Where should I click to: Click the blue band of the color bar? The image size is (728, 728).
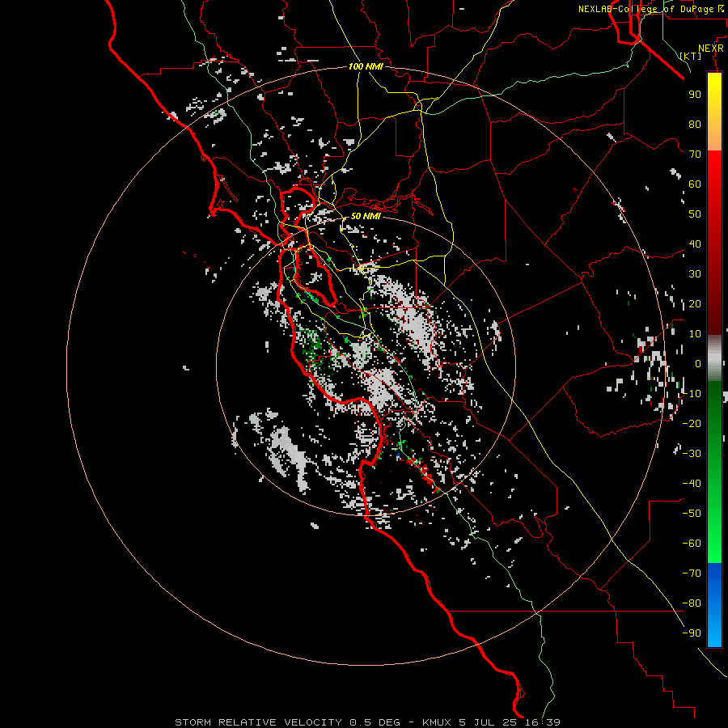(x=714, y=605)
